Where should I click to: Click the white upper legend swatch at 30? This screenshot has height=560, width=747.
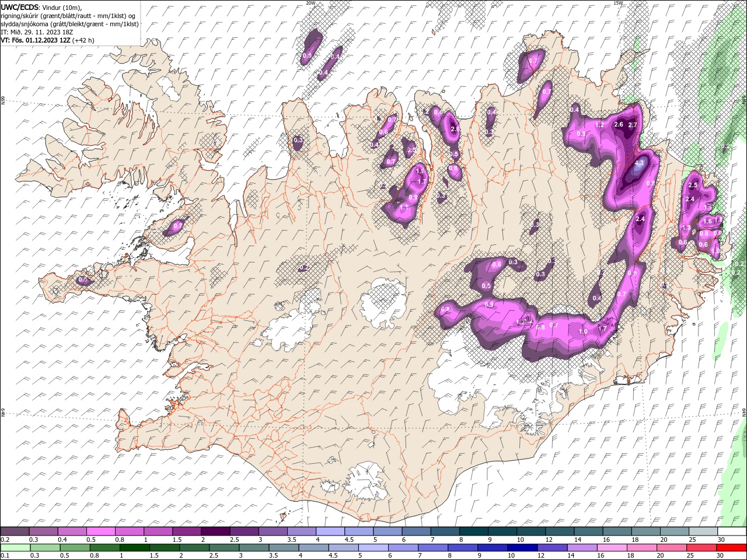[732, 531]
